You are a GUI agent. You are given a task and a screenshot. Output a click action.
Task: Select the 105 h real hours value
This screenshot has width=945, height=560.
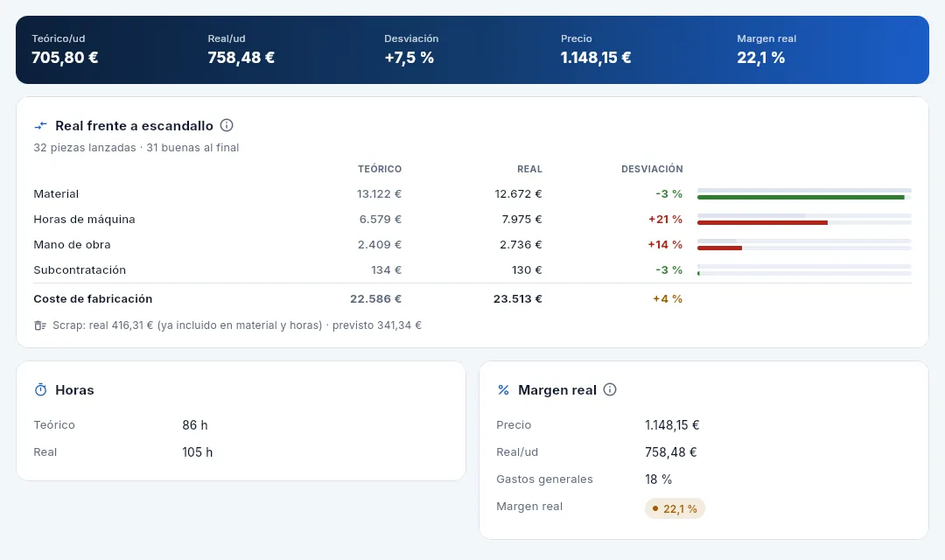pos(198,452)
